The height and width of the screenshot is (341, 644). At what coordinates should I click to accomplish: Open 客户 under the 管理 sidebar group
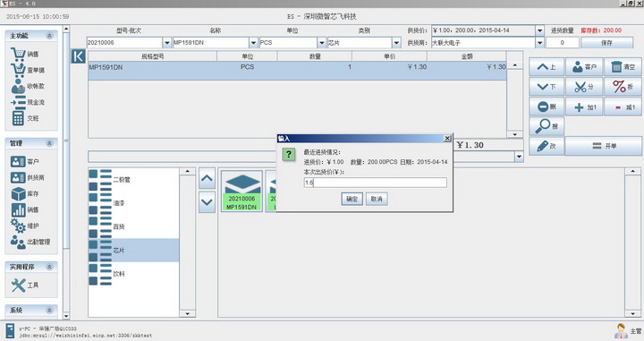coord(25,161)
